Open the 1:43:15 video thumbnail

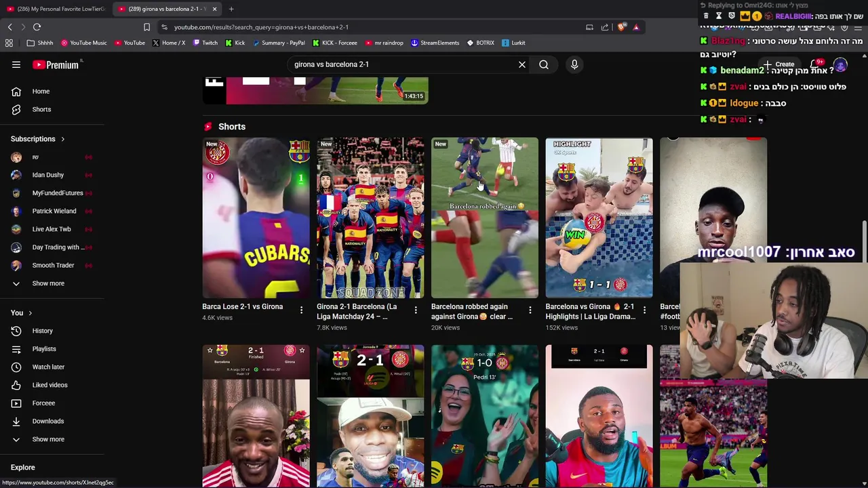[316, 91]
